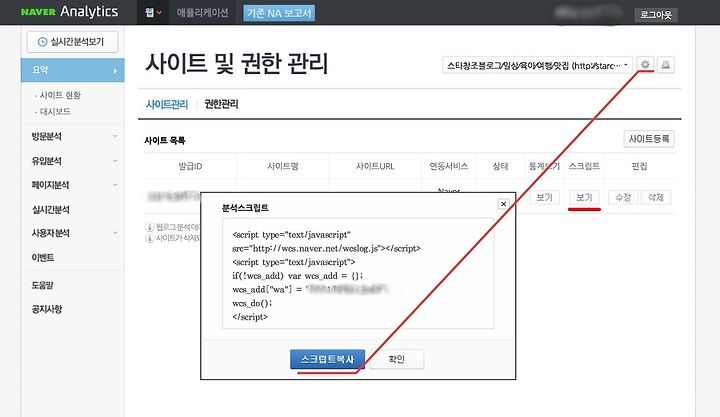Click the 수정 edit button

[623, 197]
